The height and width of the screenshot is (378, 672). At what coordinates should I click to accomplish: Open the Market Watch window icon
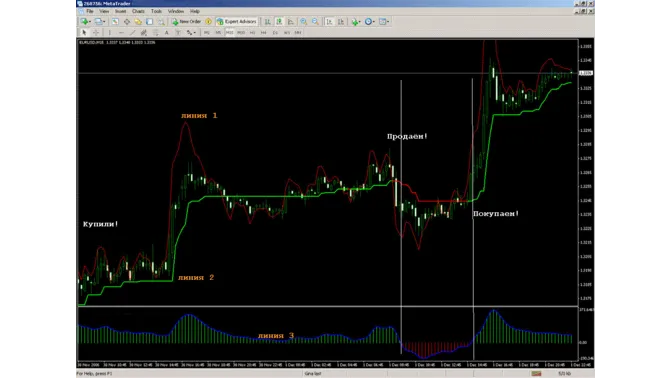tap(115, 21)
